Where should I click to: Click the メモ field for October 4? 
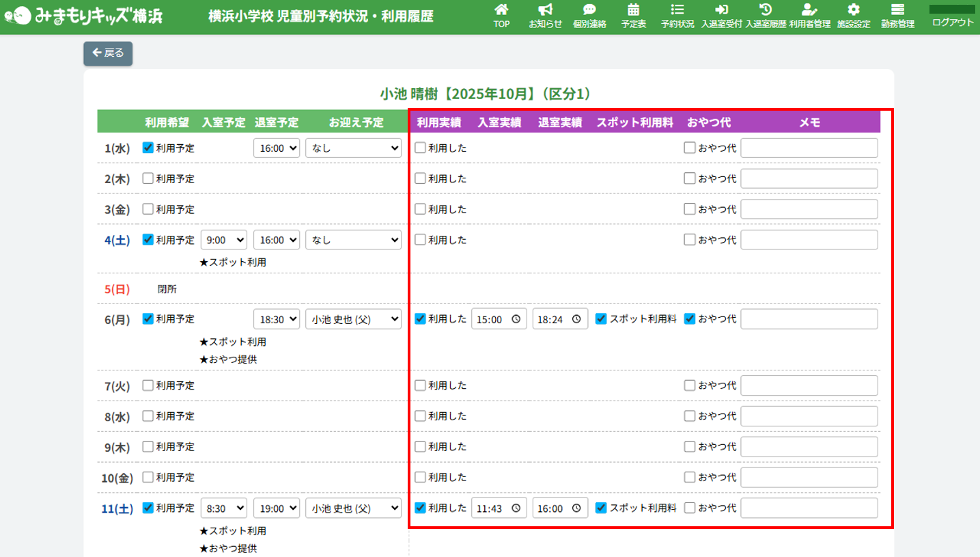point(809,240)
